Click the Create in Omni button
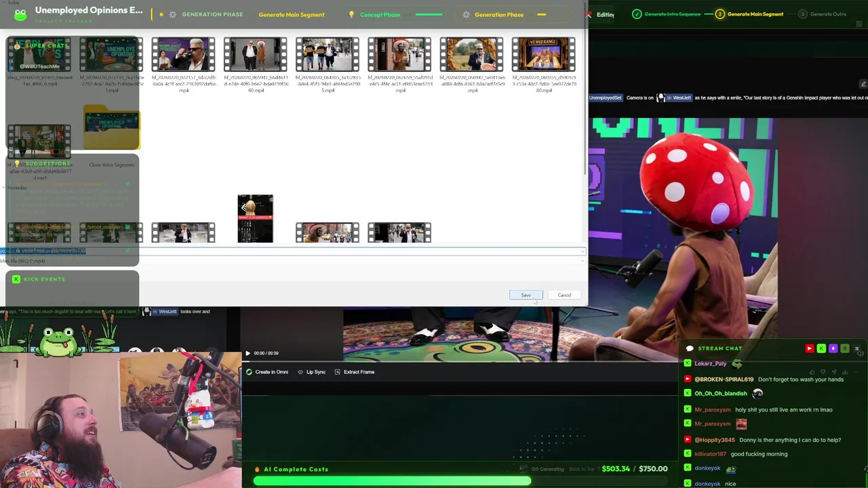Image resolution: width=868 pixels, height=488 pixels. (267, 372)
